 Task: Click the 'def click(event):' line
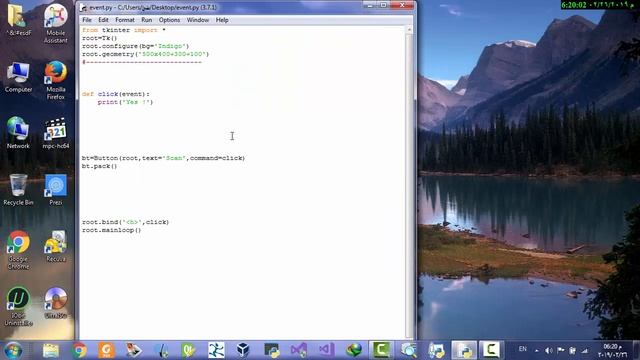pyautogui.click(x=116, y=94)
